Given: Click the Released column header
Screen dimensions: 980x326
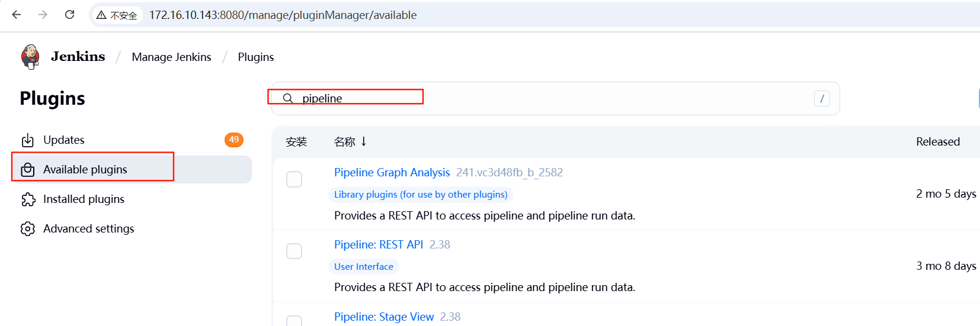Looking at the screenshot, I should coord(938,141).
